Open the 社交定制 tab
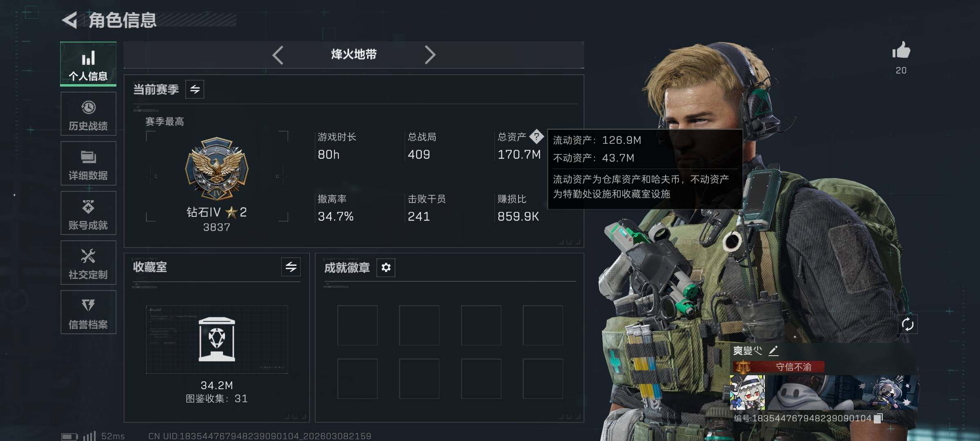Screen dimensions: 980x441 coord(88,263)
